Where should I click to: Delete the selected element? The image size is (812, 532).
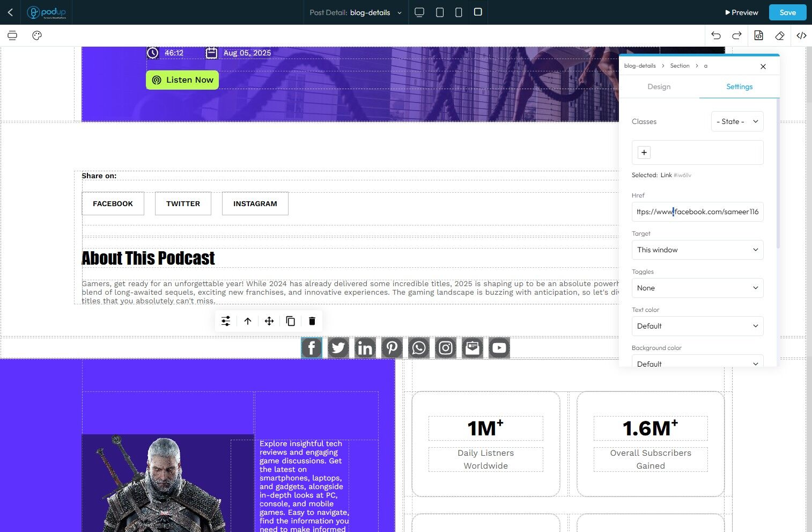[x=312, y=321]
